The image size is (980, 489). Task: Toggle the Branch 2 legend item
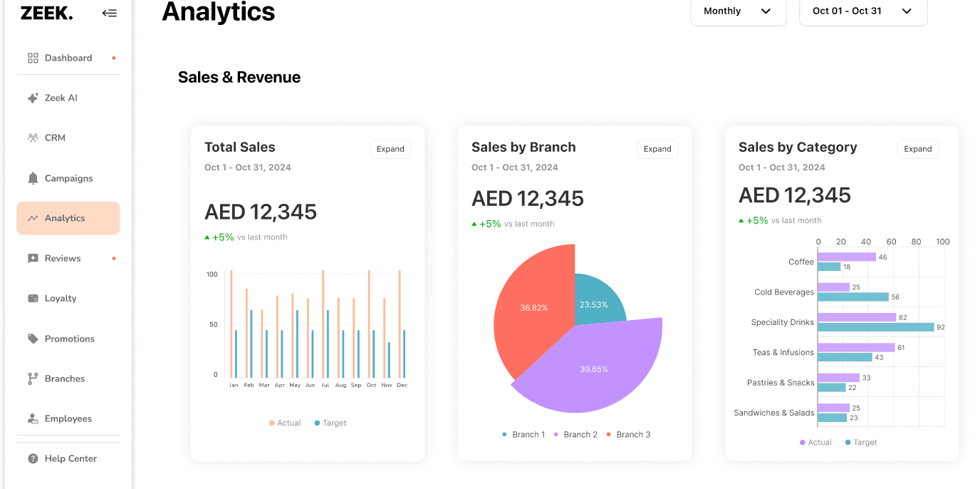(575, 435)
